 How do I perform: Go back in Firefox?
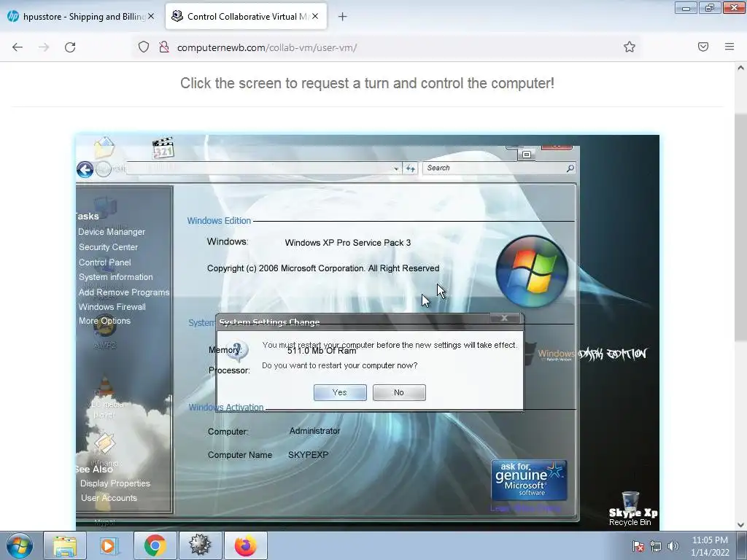[x=18, y=47]
